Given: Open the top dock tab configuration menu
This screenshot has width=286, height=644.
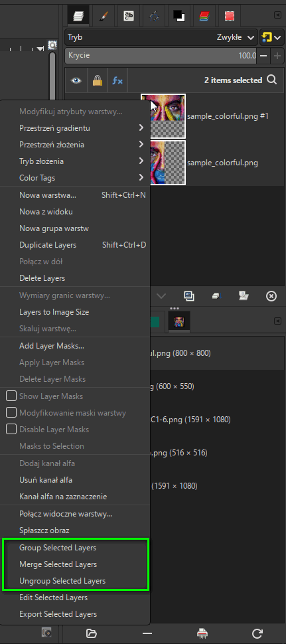Looking at the screenshot, I should tap(278, 15).
